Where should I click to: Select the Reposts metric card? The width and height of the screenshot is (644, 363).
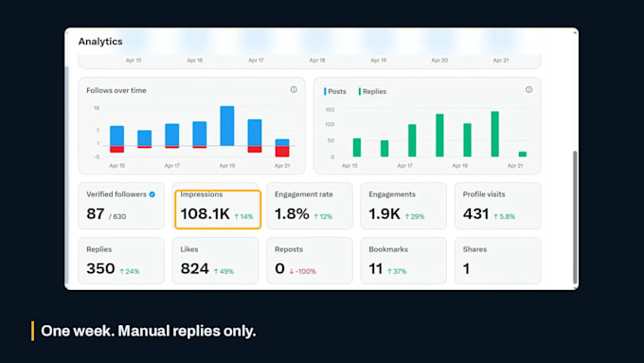(x=310, y=261)
